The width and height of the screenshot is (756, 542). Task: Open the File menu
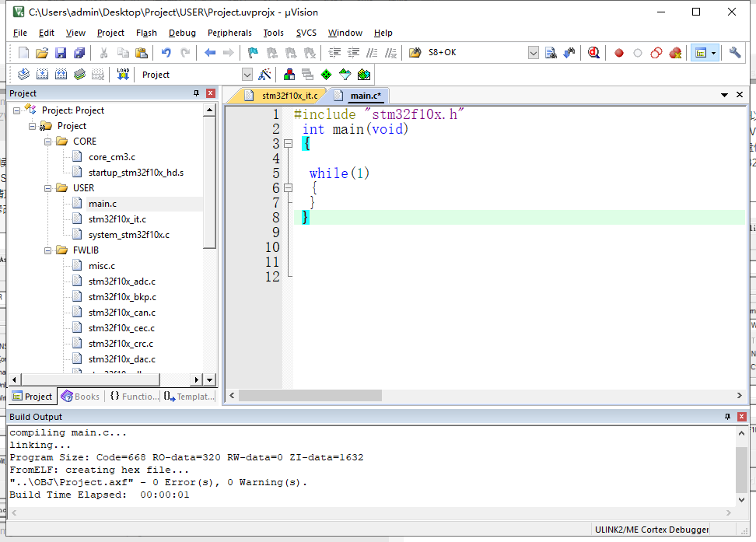tap(19, 33)
